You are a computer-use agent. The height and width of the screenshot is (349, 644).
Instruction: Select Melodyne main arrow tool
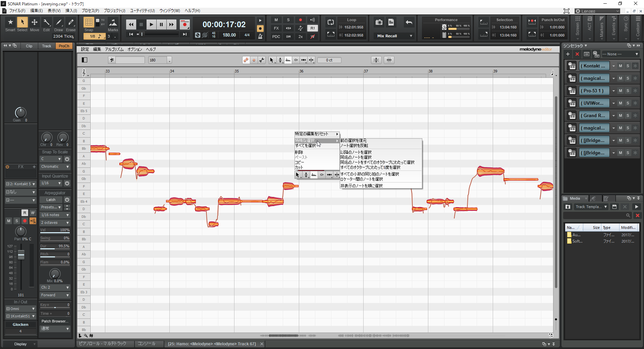[272, 60]
